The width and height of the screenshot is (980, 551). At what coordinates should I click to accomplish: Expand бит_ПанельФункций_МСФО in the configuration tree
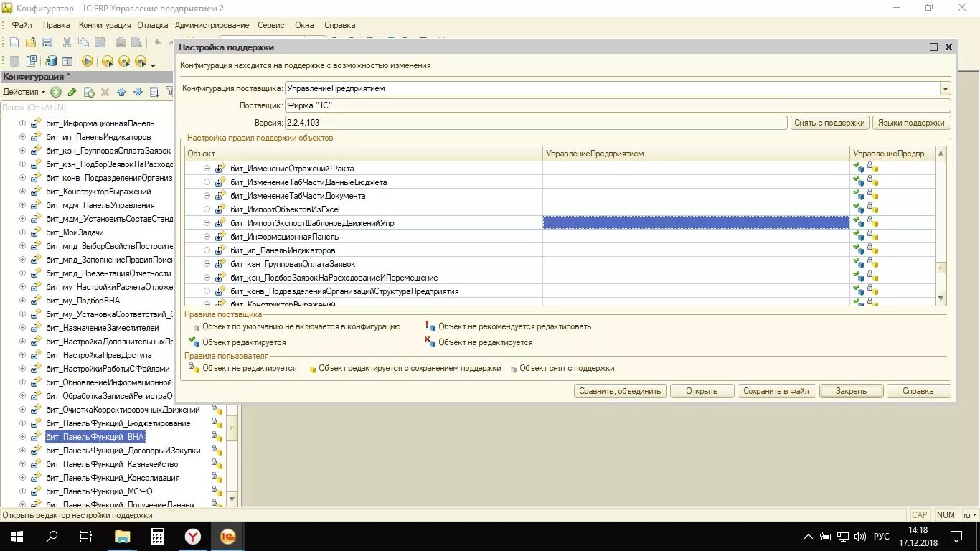coord(22,491)
